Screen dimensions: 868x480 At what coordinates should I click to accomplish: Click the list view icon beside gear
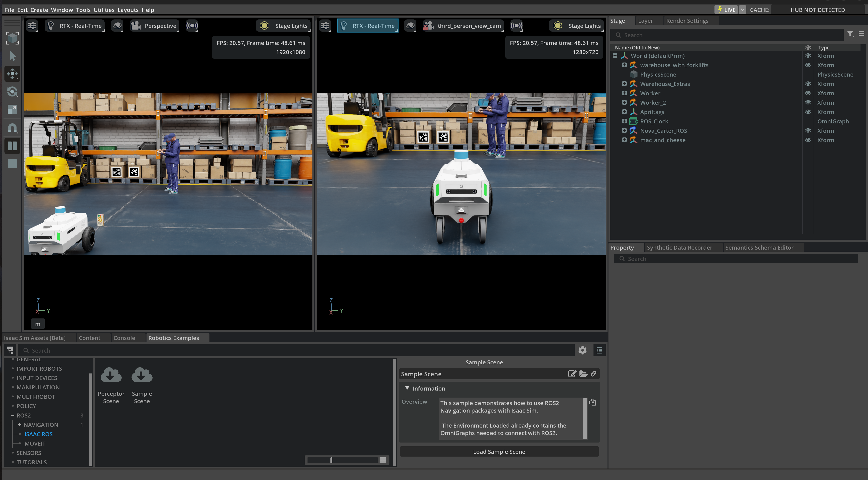599,350
